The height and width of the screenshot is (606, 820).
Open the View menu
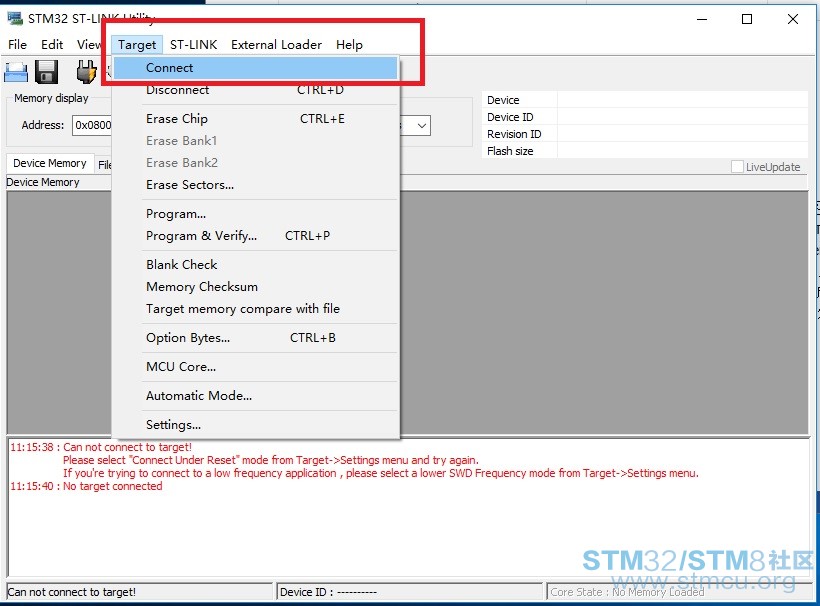point(88,44)
